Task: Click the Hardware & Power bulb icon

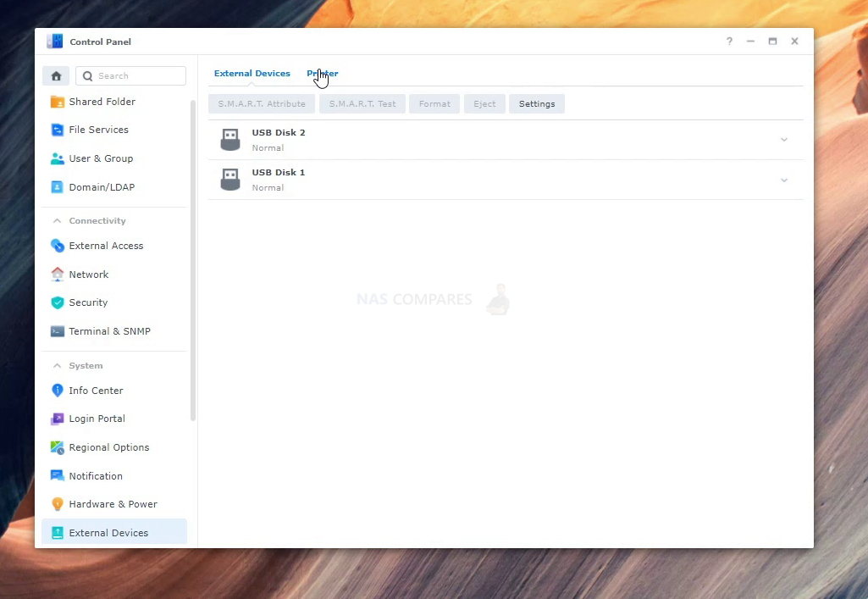Action: [x=57, y=504]
